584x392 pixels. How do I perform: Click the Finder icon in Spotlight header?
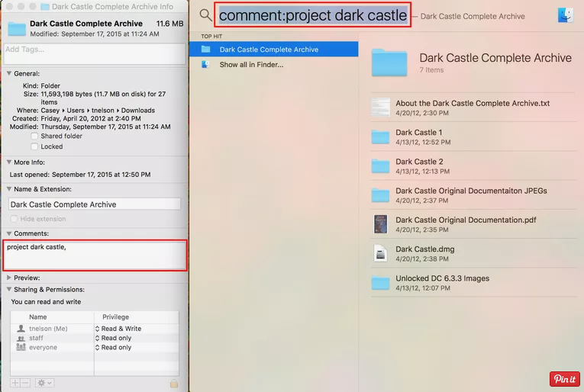coord(566,15)
